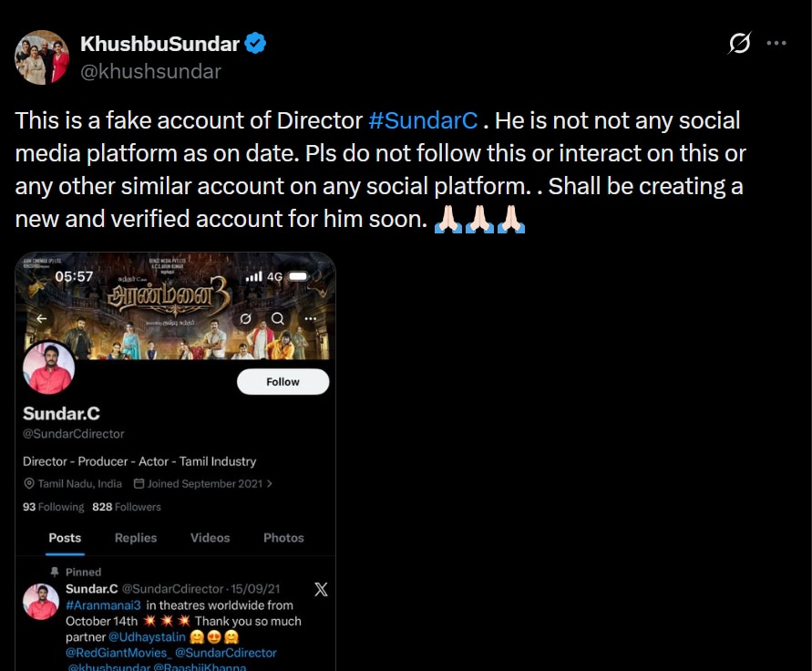
Task: View the 828 Followers list
Action: pos(127,507)
